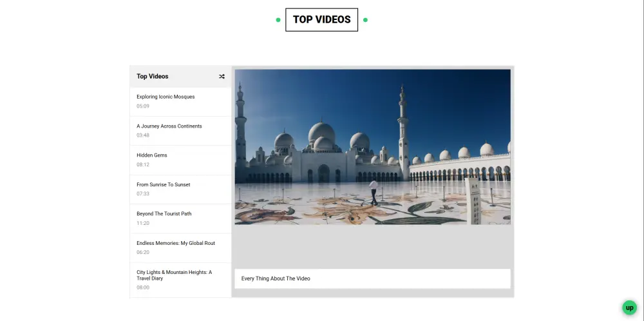Choose 'From Sunrise To Sunset' from list
644x321 pixels.
pyautogui.click(x=181, y=190)
